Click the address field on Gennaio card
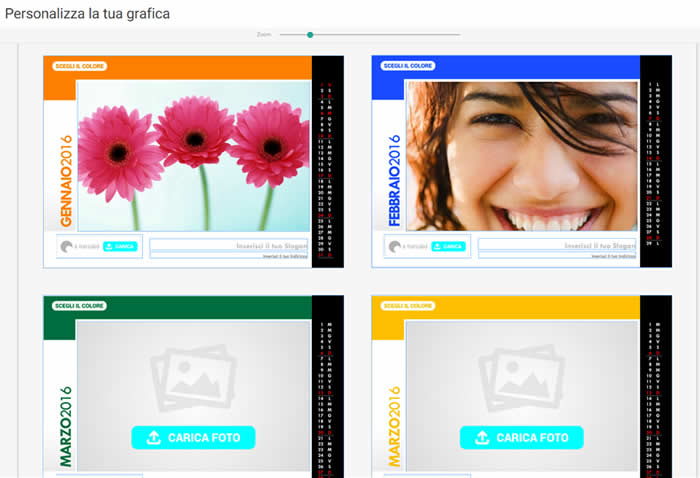 click(x=229, y=256)
